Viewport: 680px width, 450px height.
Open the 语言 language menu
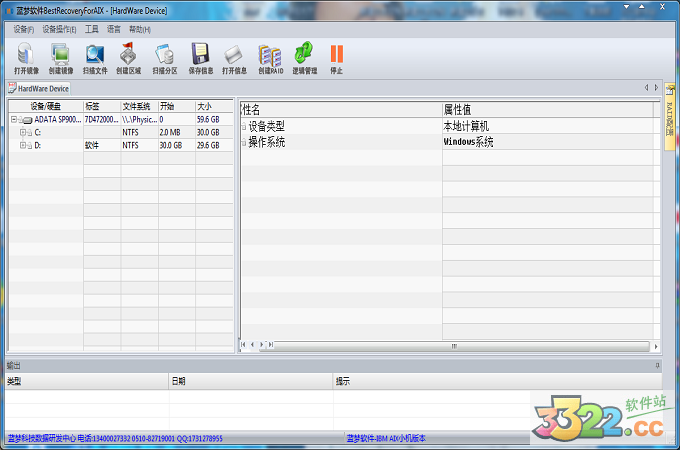click(x=114, y=29)
